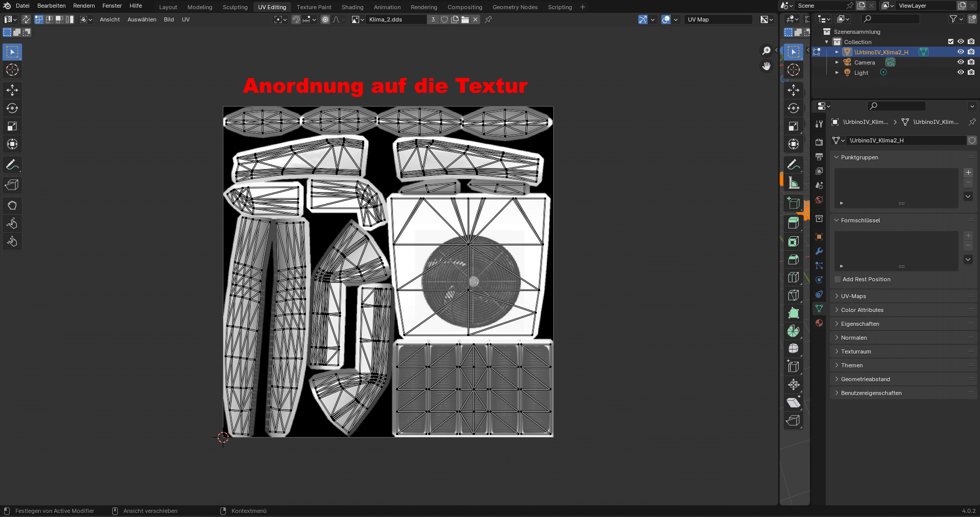Screen dimensions: 980x517
Task: Select the Annotate pencil tool
Action: pos(12,165)
